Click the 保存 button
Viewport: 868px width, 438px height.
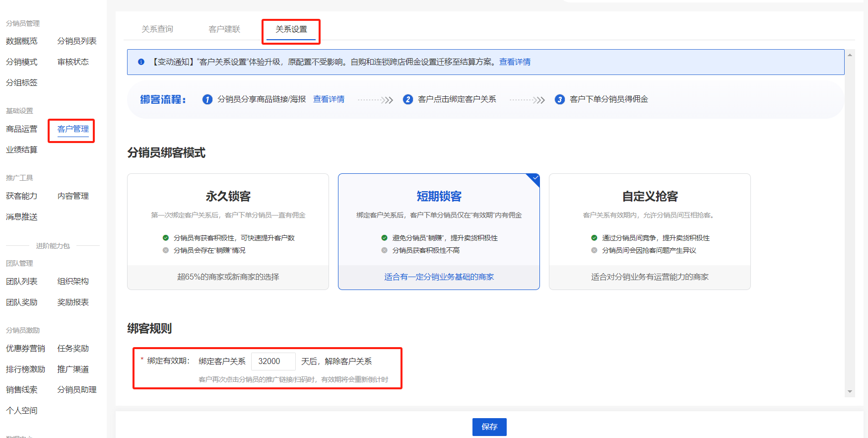coord(489,427)
